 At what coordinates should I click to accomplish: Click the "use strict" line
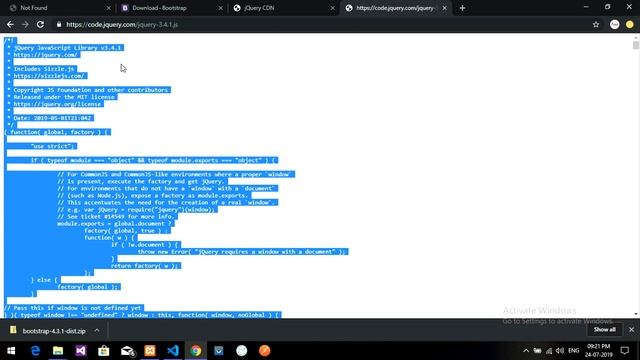[53, 146]
